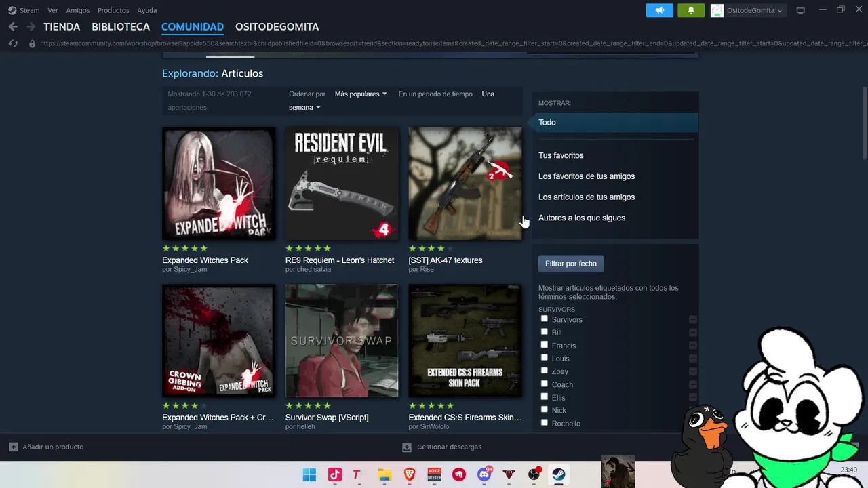Open author ched salvia
Image resolution: width=868 pixels, height=488 pixels.
[314, 270]
